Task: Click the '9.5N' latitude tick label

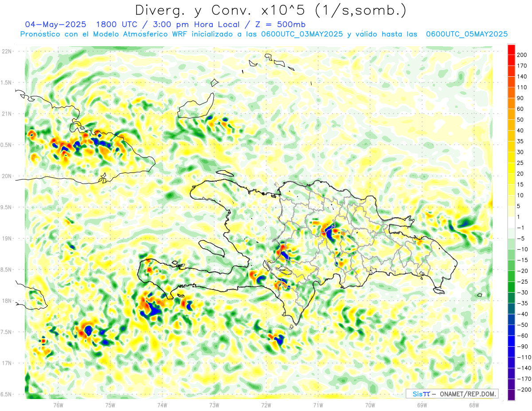Action: [7, 207]
